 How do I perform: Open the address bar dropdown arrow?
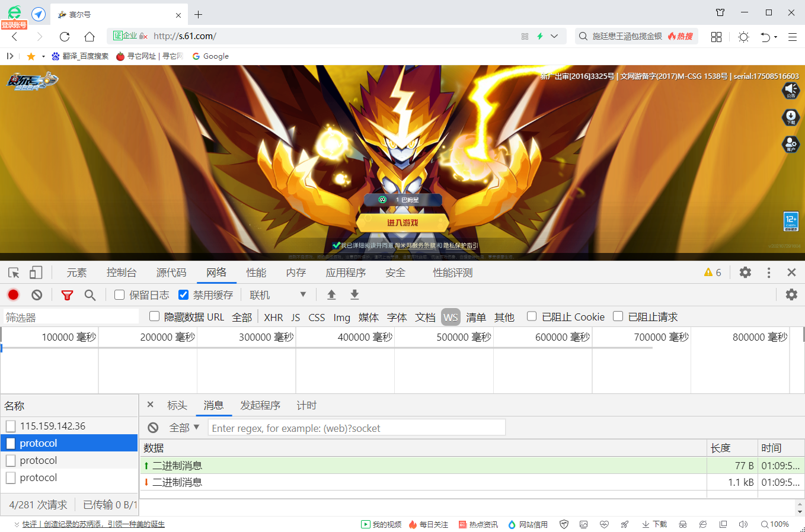[554, 36]
